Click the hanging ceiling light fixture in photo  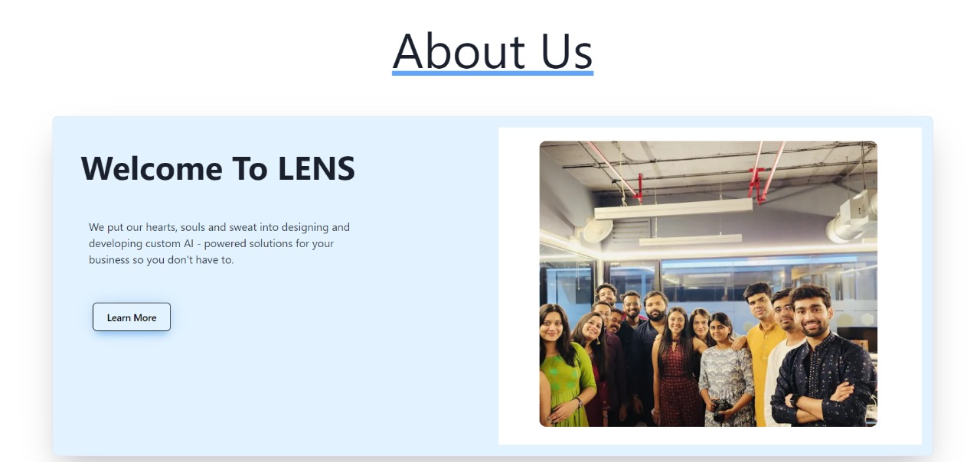673,208
